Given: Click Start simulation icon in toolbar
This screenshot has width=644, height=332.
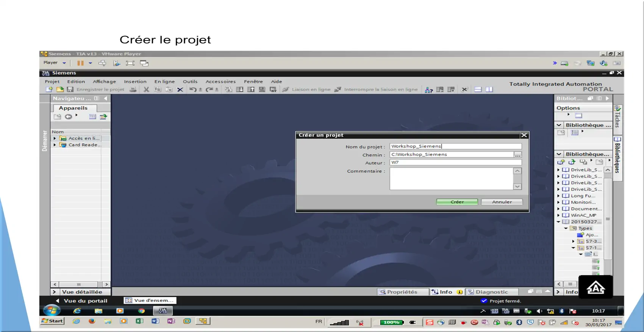Looking at the screenshot, I should pyautogui.click(x=262, y=89).
